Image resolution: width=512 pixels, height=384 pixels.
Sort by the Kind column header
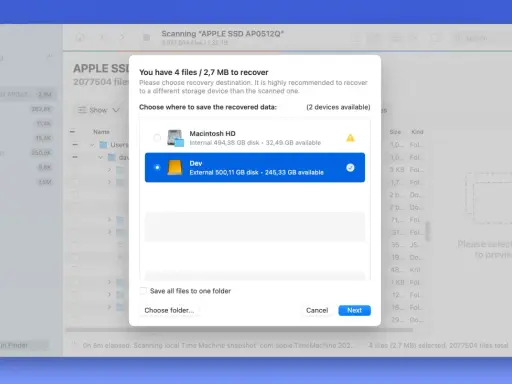417,132
